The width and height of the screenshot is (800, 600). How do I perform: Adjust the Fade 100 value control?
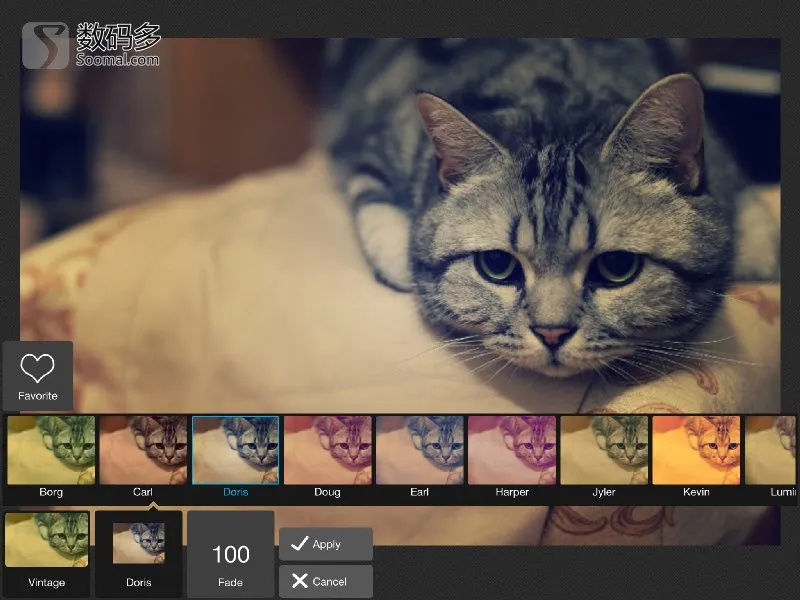(x=231, y=554)
